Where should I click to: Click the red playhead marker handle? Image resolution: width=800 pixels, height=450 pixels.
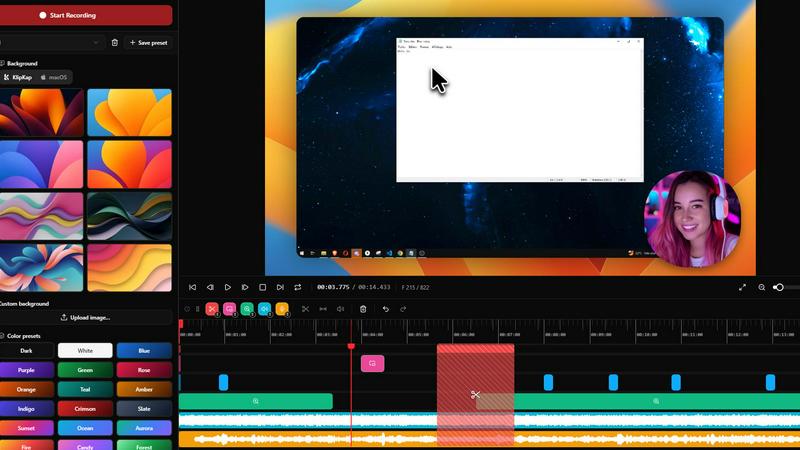coord(351,346)
